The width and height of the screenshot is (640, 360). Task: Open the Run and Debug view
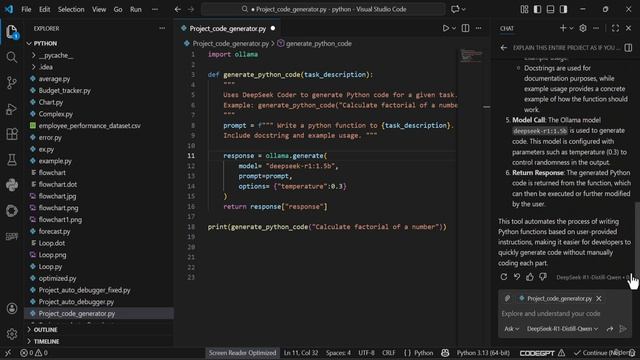(x=12, y=109)
